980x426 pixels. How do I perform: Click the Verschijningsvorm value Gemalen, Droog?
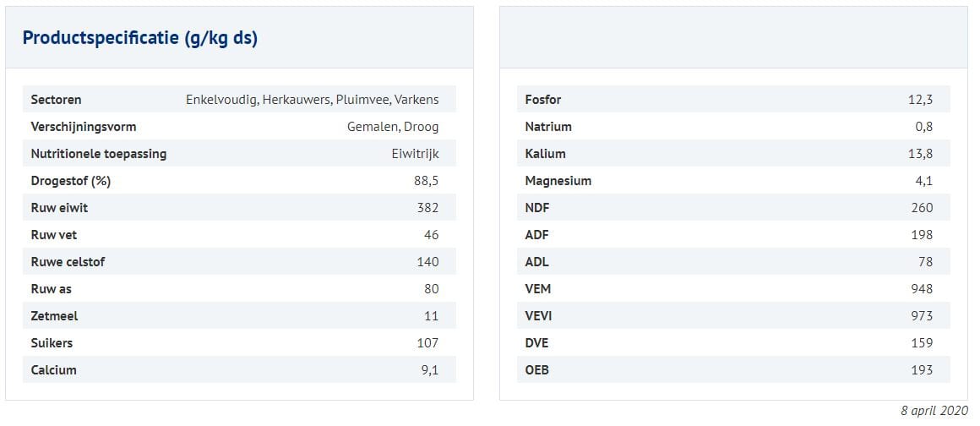[x=393, y=127]
